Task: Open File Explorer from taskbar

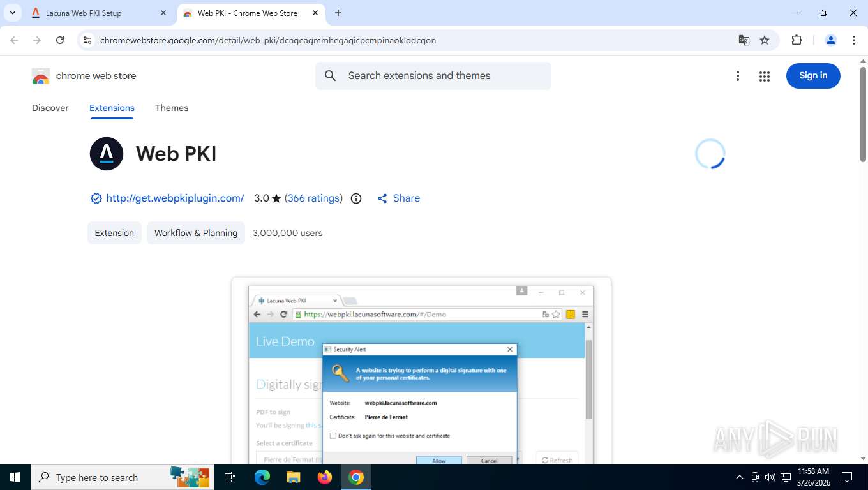Action: click(x=293, y=477)
